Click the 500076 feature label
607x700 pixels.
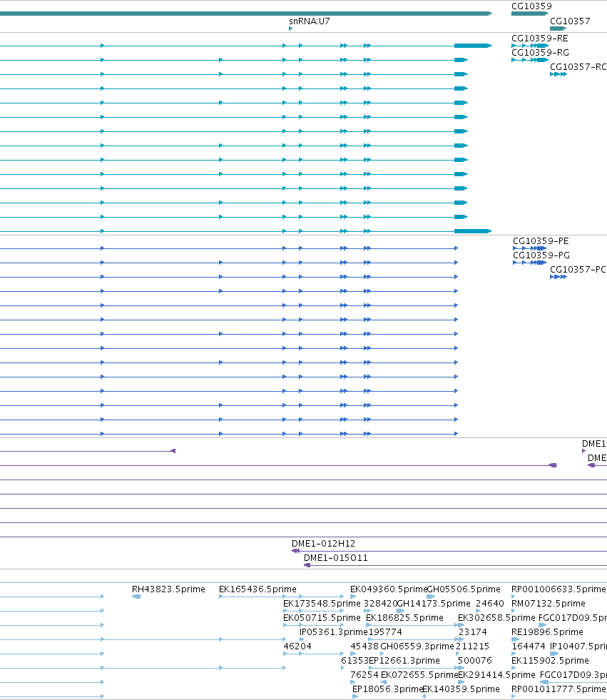click(475, 661)
